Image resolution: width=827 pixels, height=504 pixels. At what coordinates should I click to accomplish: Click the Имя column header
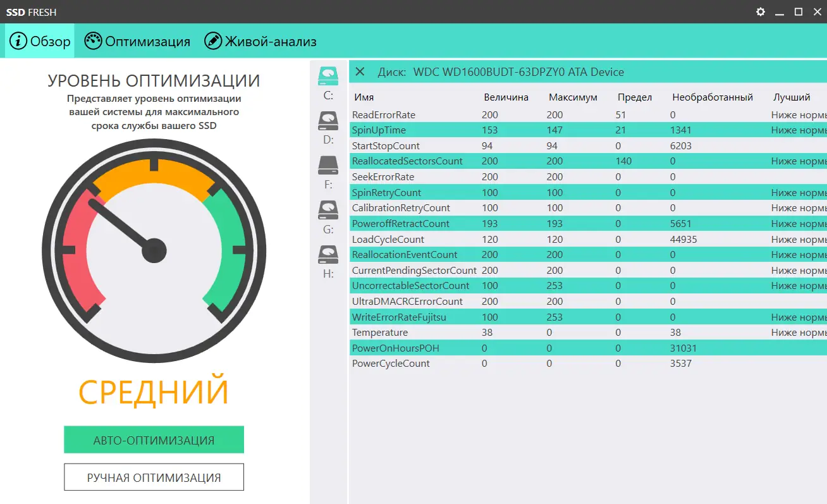click(364, 97)
